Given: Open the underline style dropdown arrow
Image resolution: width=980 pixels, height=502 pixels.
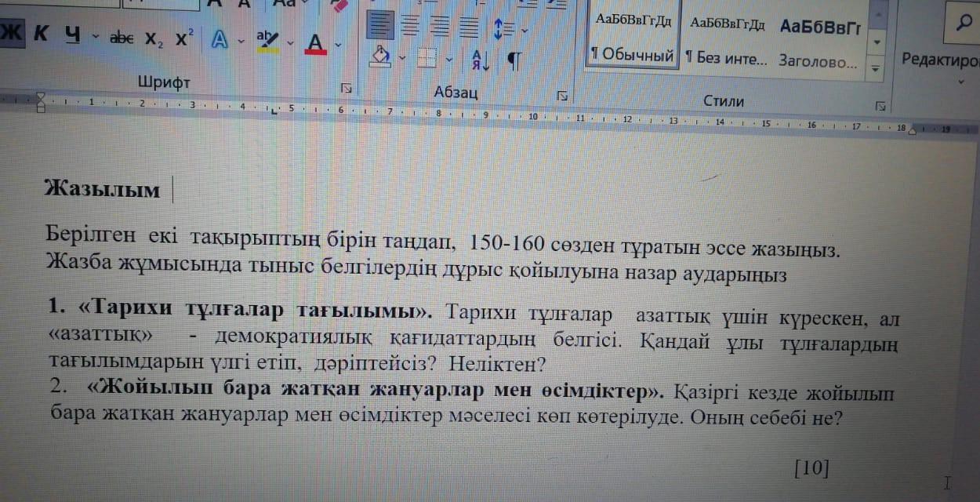Looking at the screenshot, I should (95, 36).
